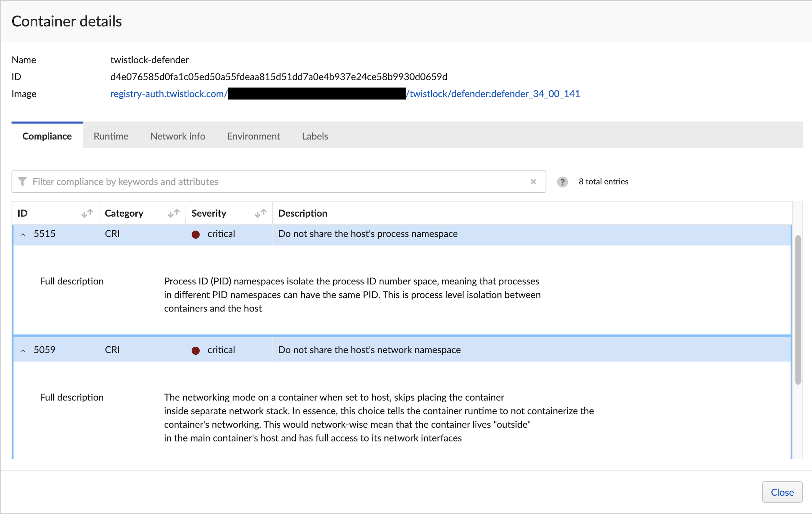Focus the filter compliance input field
The width and height of the screenshot is (812, 514).
(277, 182)
